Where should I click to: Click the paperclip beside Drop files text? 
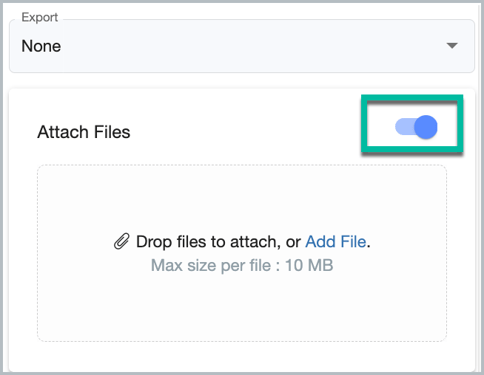121,241
